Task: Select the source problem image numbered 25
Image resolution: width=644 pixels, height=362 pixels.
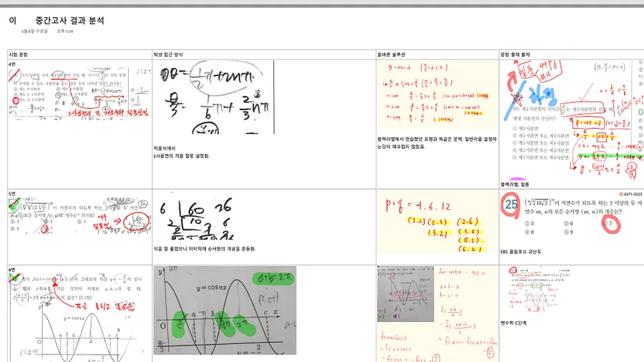Action: pyautogui.click(x=571, y=217)
